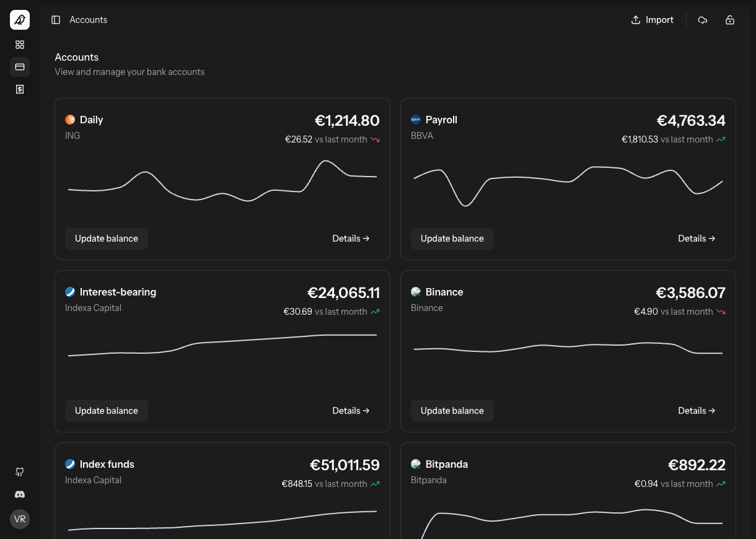Open the Discord icon in the sidebar
Image resolution: width=756 pixels, height=539 pixels.
click(x=19, y=494)
